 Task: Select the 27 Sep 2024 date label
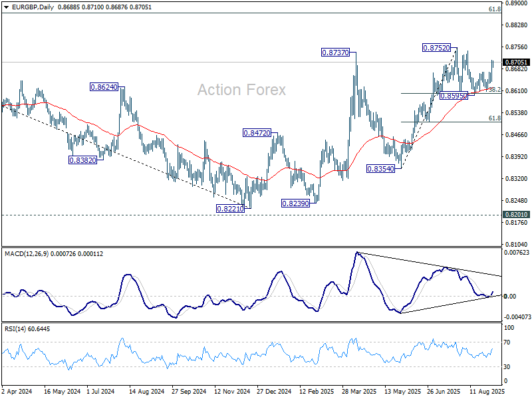[x=189, y=392]
